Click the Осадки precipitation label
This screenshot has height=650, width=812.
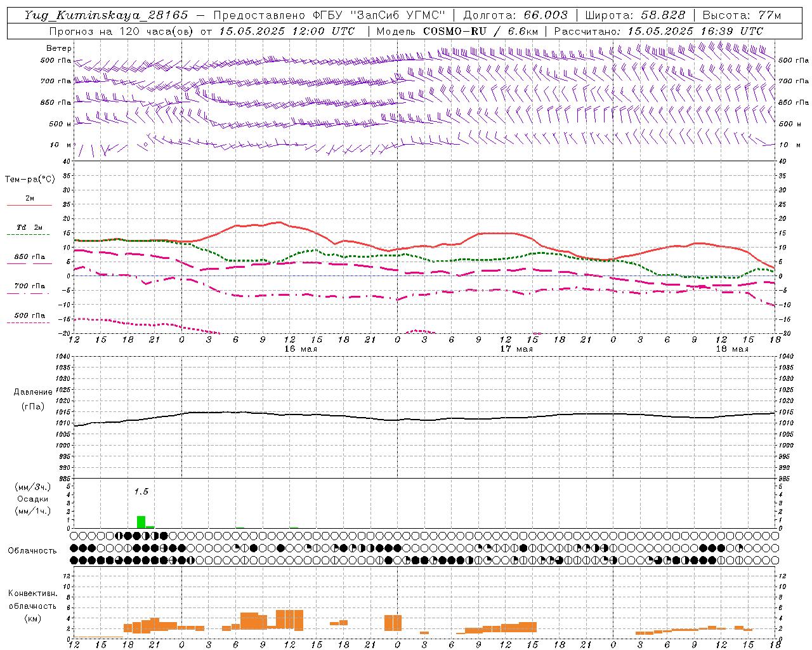tap(33, 499)
